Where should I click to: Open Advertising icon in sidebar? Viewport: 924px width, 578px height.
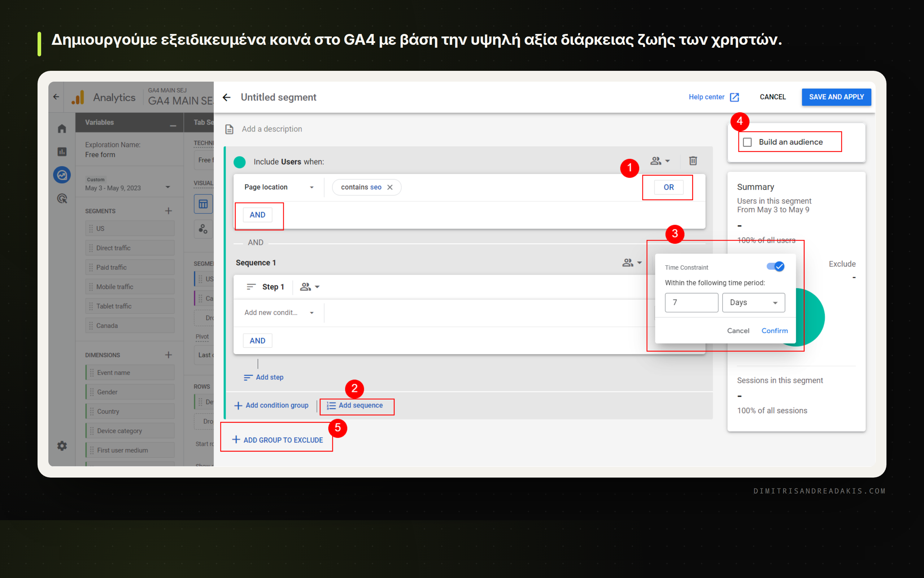62,198
